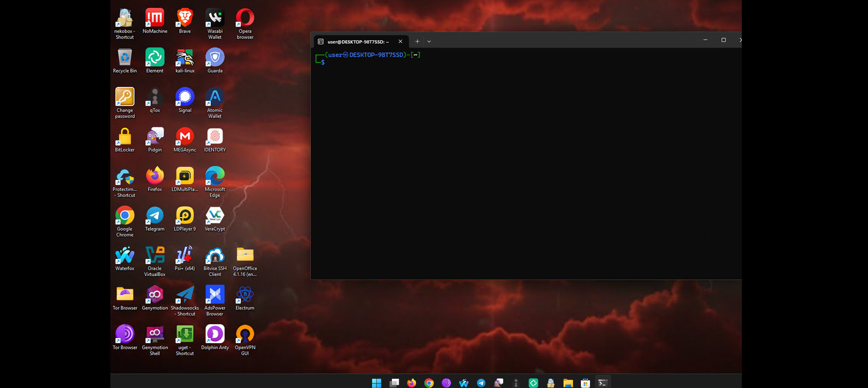Screen dimensions: 868x388
Task: Select the qTox desktop icon
Action: [155, 100]
